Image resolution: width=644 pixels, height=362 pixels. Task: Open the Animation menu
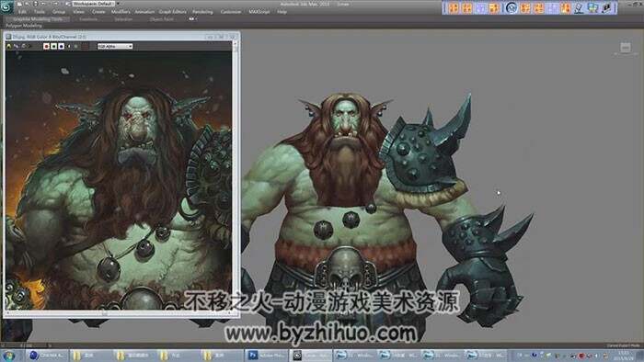[144, 12]
